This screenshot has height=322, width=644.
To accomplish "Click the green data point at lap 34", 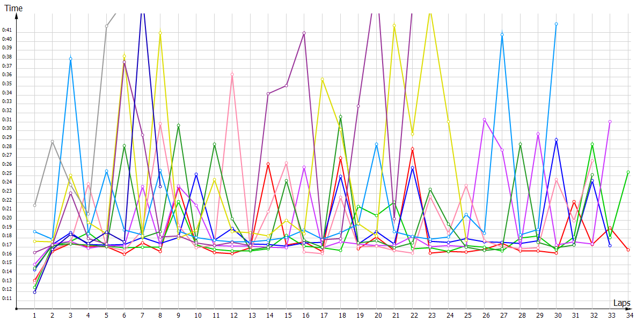I will [628, 172].
